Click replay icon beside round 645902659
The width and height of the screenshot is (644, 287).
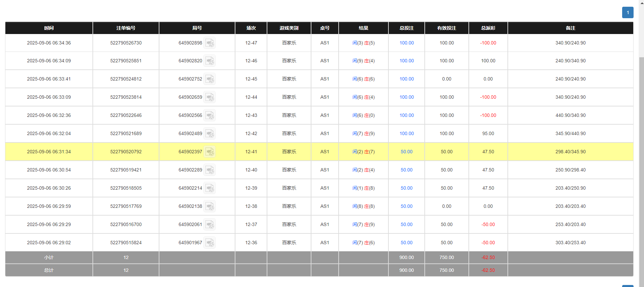(210, 97)
